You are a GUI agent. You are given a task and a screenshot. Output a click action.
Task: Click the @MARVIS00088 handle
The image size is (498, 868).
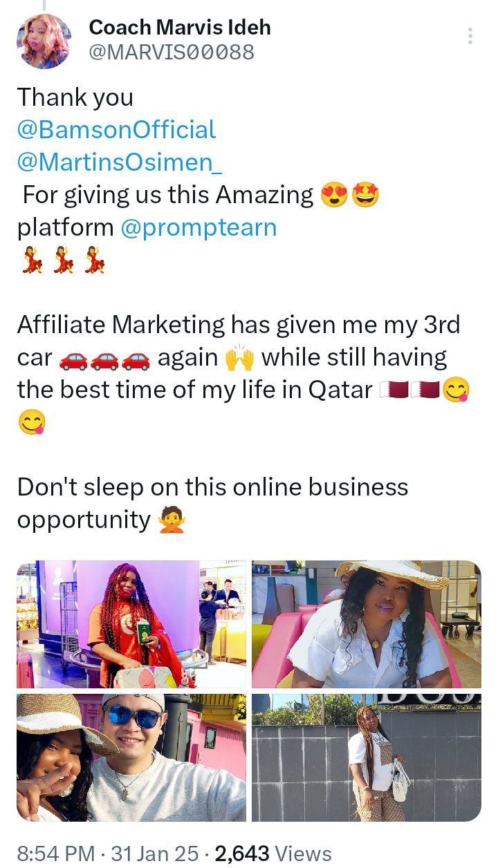(172, 53)
